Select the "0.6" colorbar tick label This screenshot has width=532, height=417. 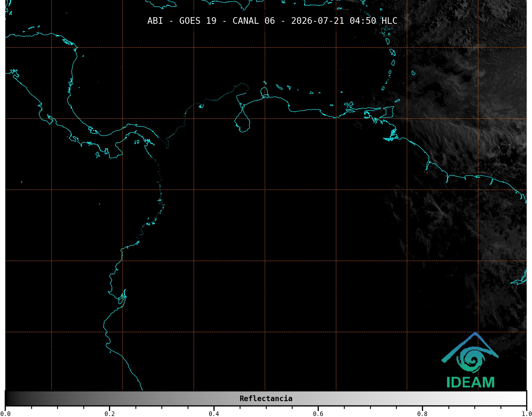(318, 414)
